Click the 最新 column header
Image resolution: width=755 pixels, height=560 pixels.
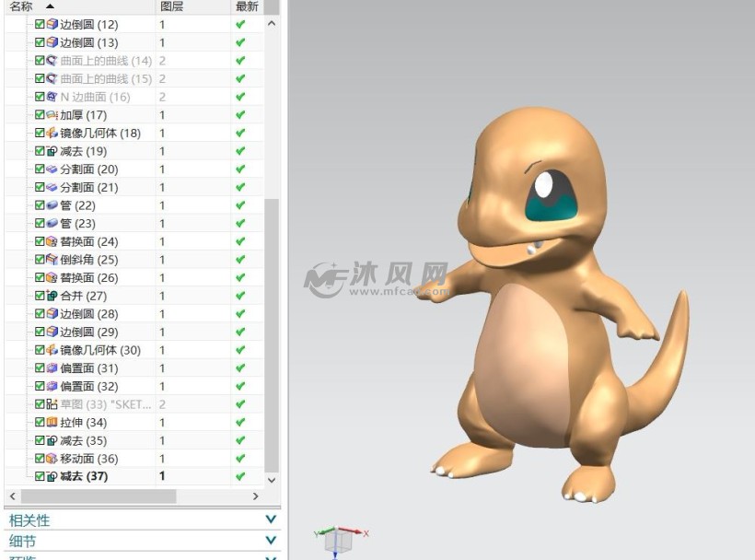[248, 6]
